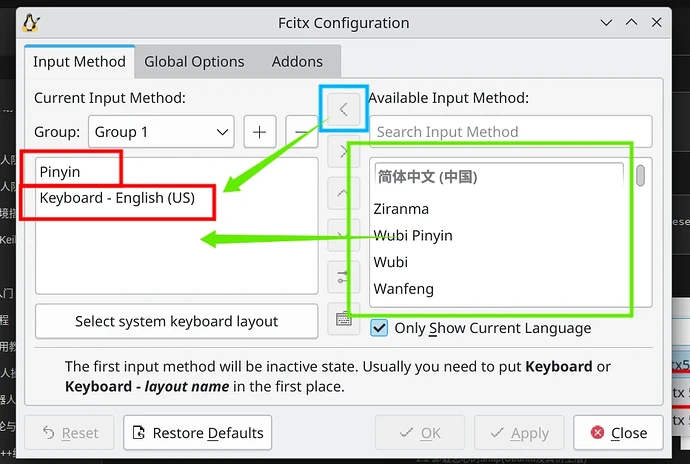Add a new group with plus button
This screenshot has height=464, width=690.
tap(259, 132)
